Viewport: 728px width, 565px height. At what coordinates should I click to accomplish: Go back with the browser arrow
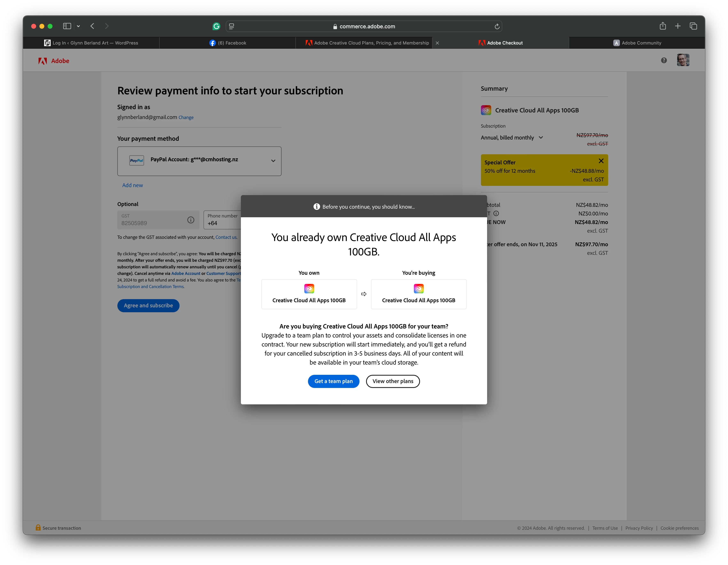(x=92, y=26)
